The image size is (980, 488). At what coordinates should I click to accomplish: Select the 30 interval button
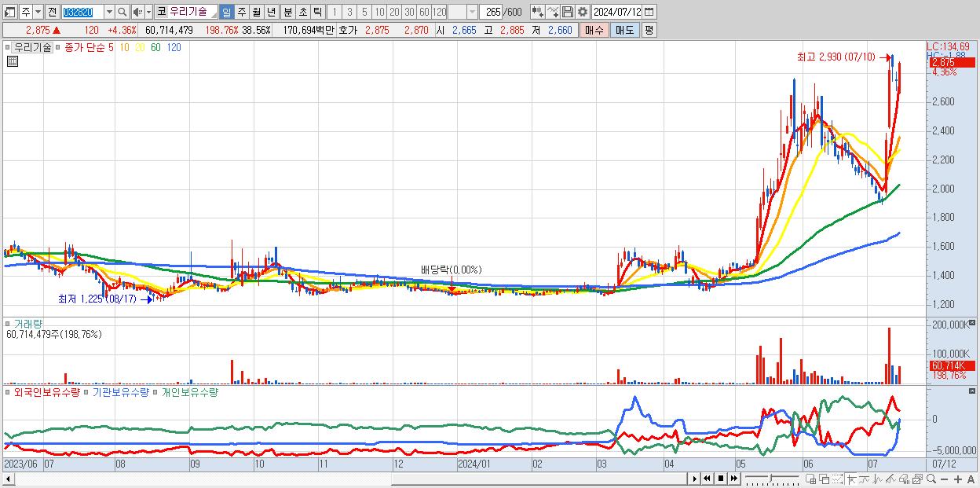(x=409, y=12)
